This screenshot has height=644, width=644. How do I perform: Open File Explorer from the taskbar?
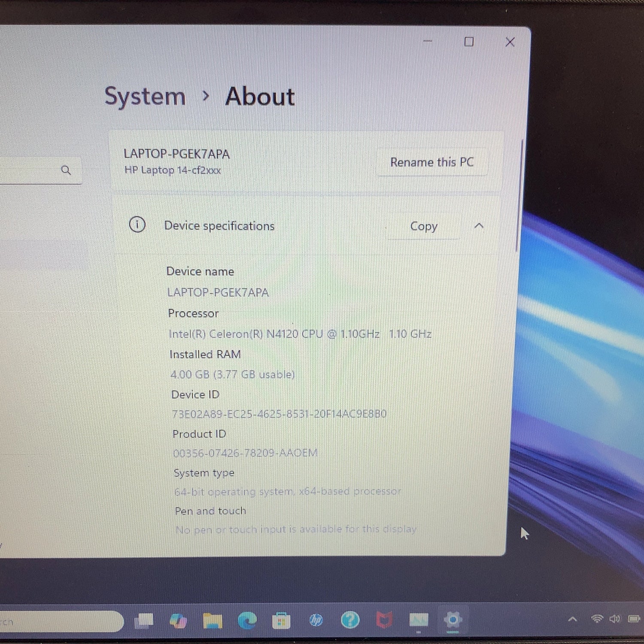pyautogui.click(x=213, y=621)
